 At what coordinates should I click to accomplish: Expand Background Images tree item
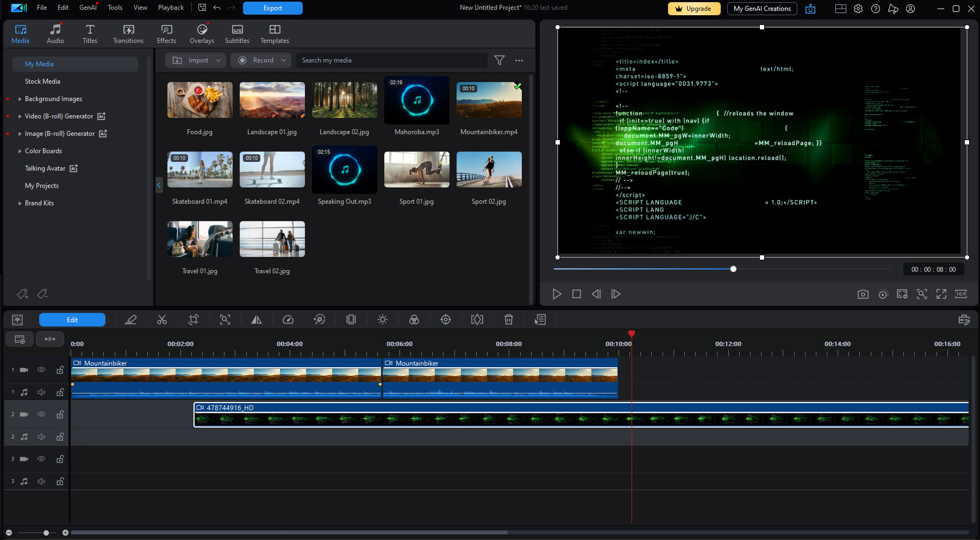point(20,99)
